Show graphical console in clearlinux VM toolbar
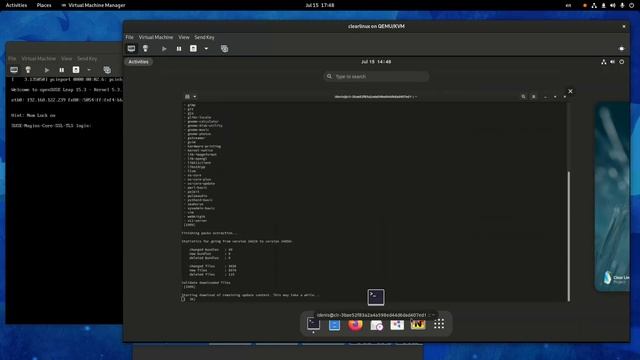This screenshot has height=360, width=640. (x=131, y=49)
